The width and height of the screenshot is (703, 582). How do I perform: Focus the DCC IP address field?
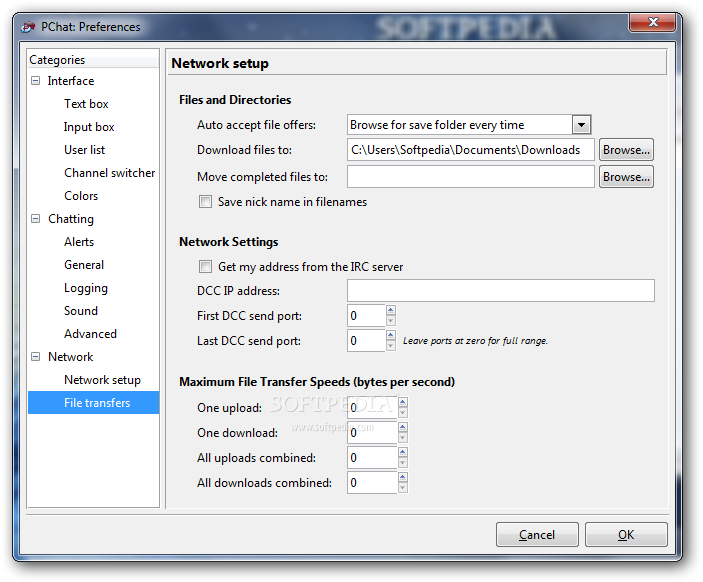point(500,291)
